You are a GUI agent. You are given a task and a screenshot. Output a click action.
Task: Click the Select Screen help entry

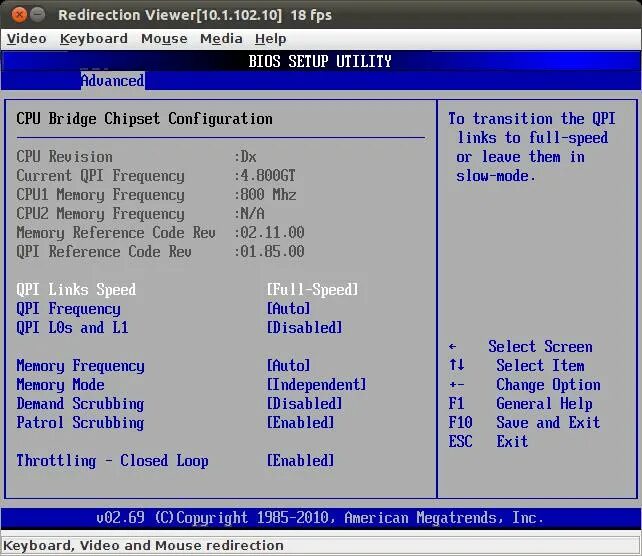[x=540, y=347]
